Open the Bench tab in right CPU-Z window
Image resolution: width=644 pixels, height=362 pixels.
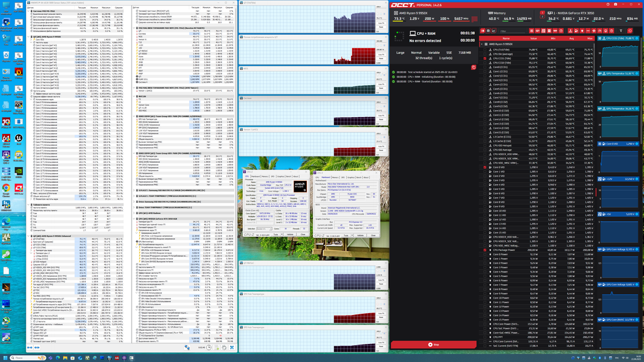tap(359, 177)
